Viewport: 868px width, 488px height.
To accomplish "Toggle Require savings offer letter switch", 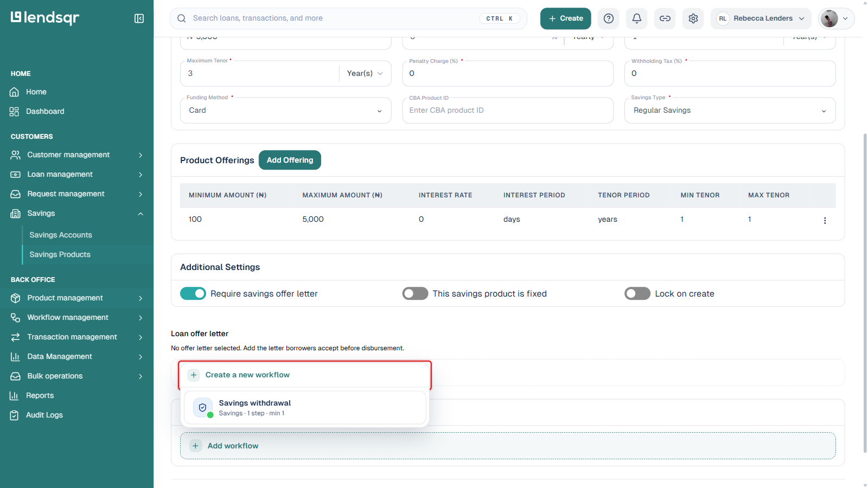I will tap(193, 293).
